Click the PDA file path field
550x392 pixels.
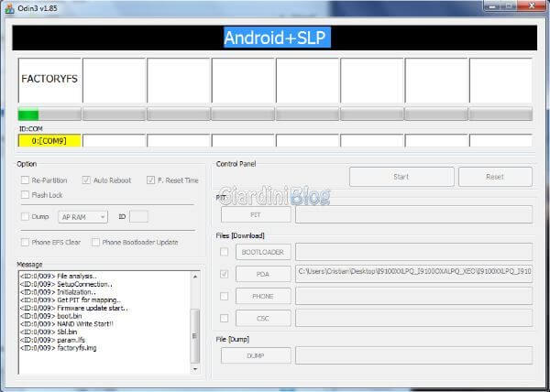click(x=414, y=274)
